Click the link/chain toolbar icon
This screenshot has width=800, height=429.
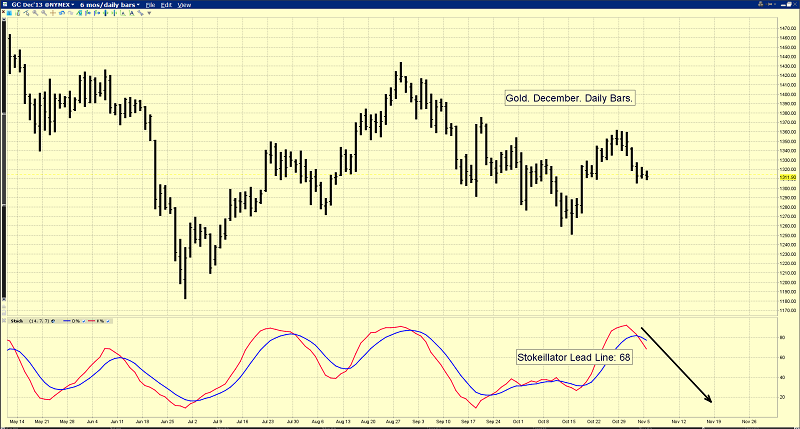click(140, 13)
